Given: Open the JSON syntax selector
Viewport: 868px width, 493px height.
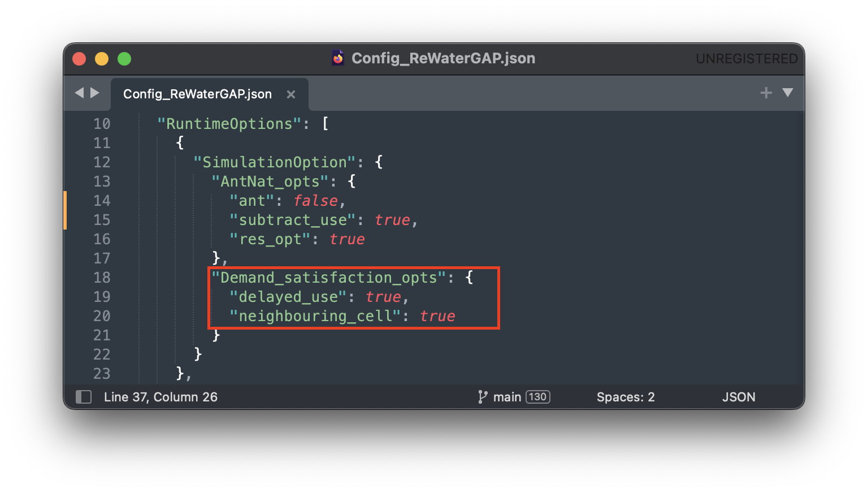Looking at the screenshot, I should pos(738,397).
